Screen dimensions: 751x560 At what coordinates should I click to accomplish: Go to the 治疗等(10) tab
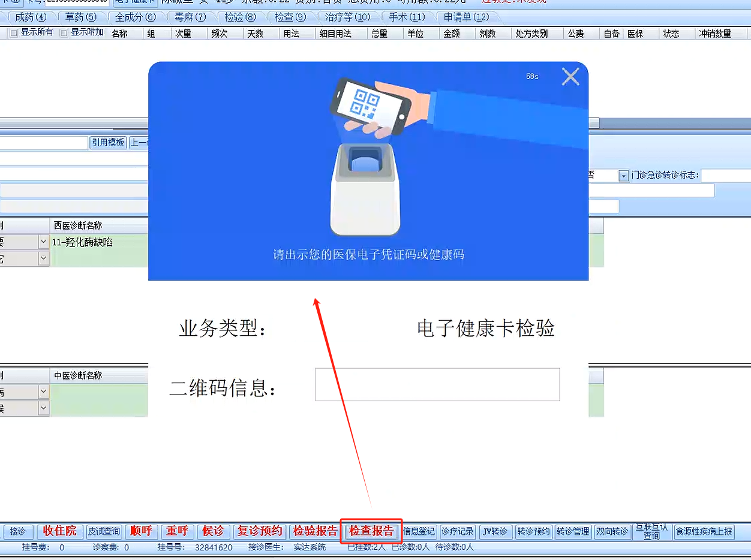[347, 17]
